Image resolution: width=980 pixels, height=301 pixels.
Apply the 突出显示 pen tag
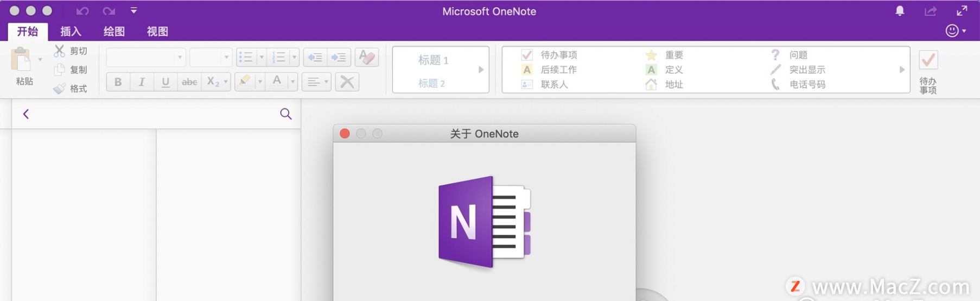pyautogui.click(x=798, y=70)
